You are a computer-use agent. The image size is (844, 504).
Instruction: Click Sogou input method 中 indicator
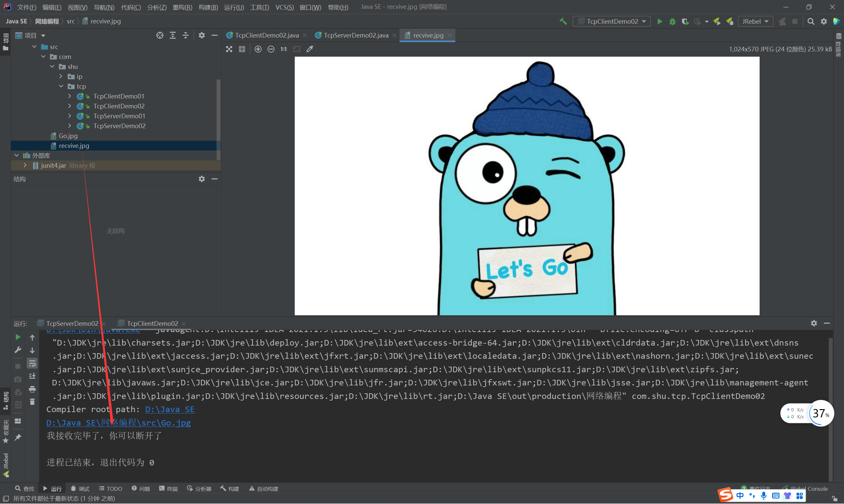pos(740,496)
